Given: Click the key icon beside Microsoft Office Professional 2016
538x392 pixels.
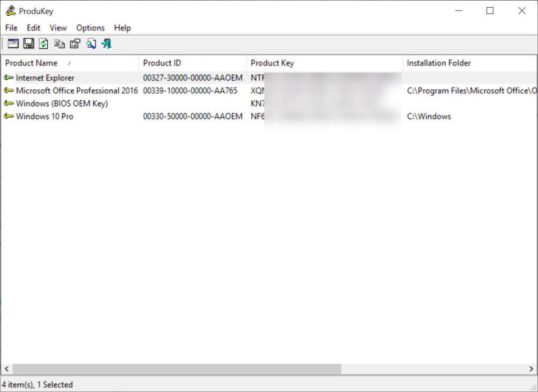Looking at the screenshot, I should [x=8, y=90].
